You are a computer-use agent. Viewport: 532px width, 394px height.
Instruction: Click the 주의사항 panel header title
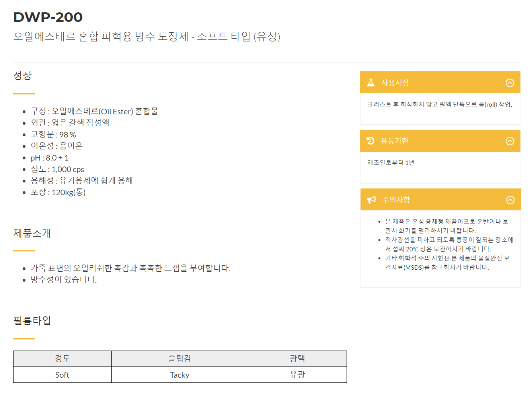[x=396, y=200]
